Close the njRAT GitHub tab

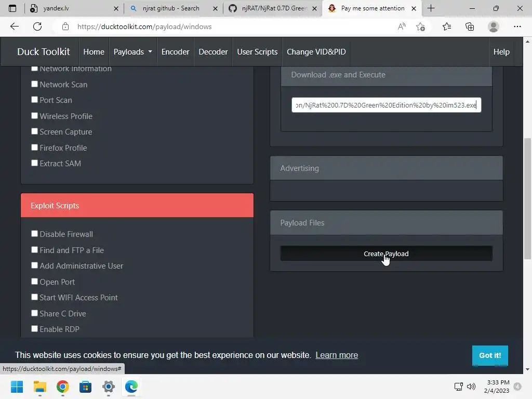[x=314, y=8]
